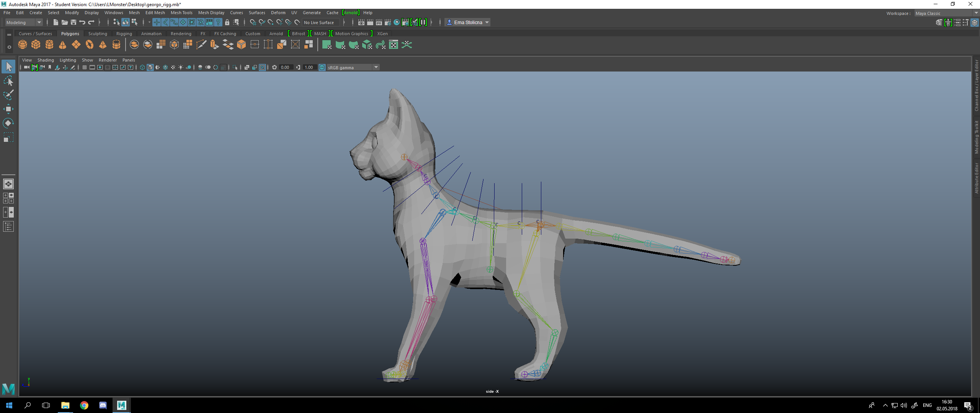
Task: Select the Rotate tool in toolbox
Action: [x=8, y=123]
